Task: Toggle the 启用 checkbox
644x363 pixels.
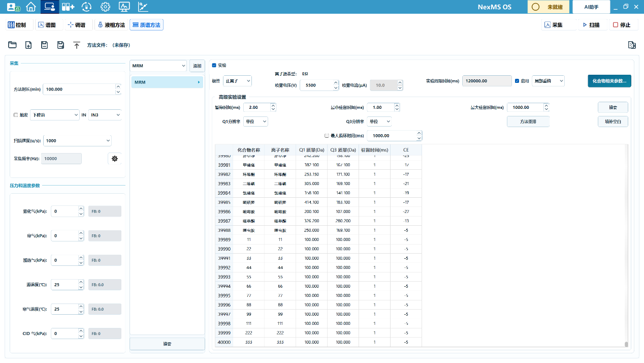Action: [517, 81]
